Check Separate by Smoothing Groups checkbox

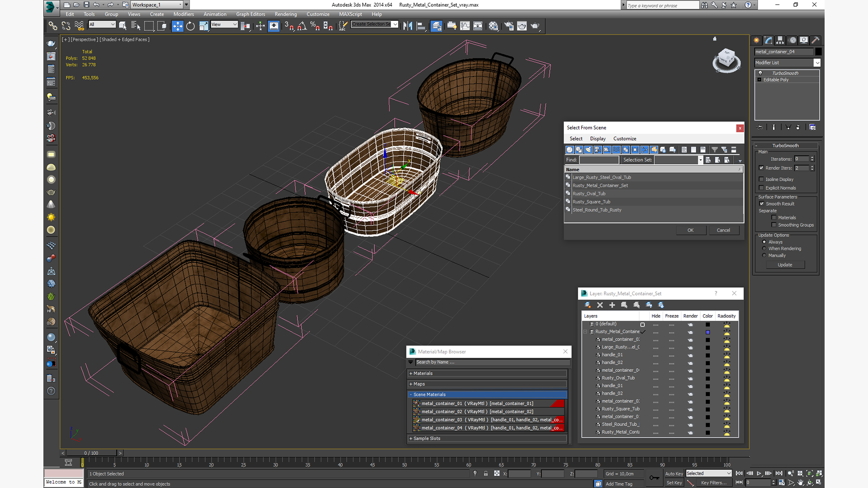[x=774, y=225]
